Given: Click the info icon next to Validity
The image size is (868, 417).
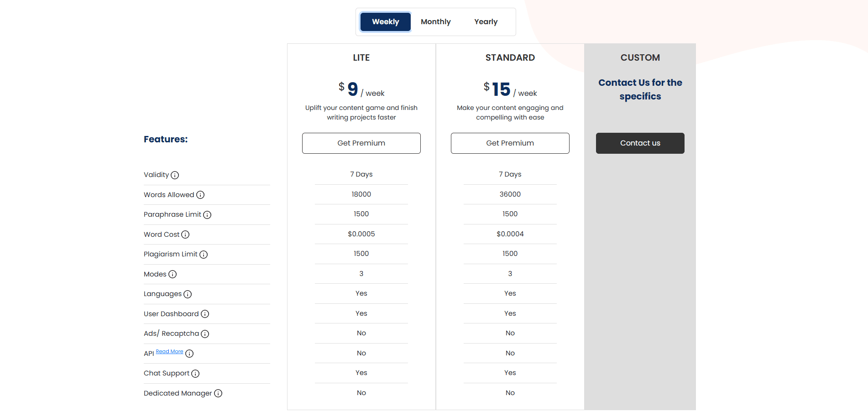Looking at the screenshot, I should click(175, 175).
